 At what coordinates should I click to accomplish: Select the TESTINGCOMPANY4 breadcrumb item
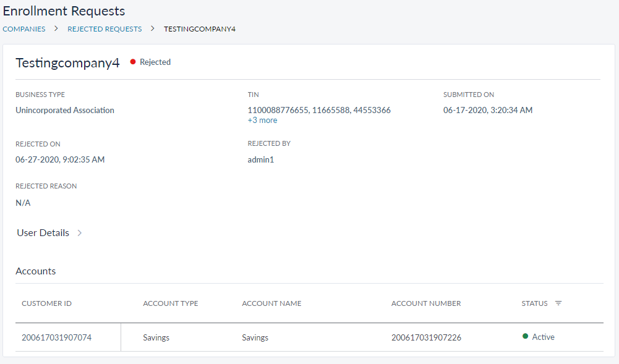pyautogui.click(x=199, y=29)
